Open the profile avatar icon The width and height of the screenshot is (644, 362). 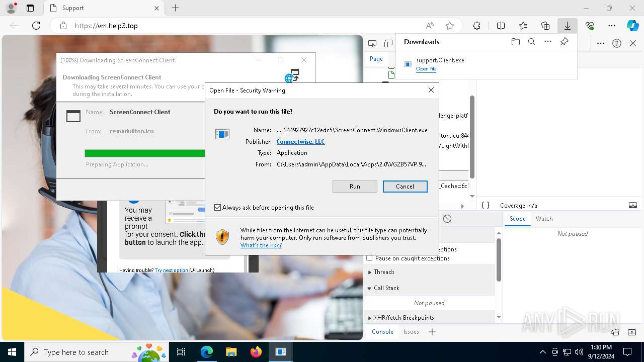[11, 8]
